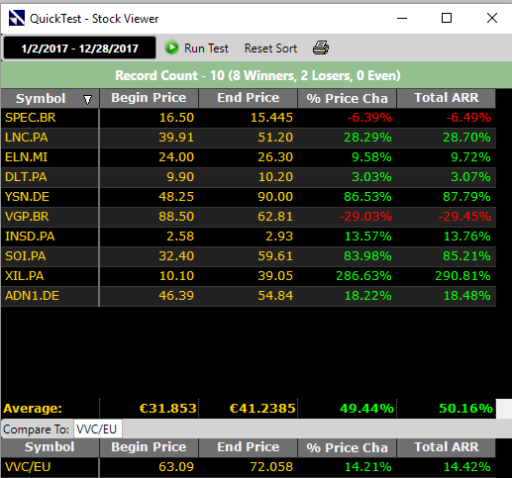
Task: Click LNC.PA end price 51.20
Action: tap(275, 137)
